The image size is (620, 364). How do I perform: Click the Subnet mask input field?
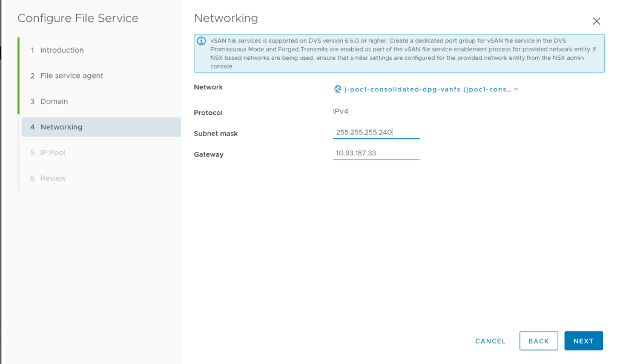[x=376, y=132]
